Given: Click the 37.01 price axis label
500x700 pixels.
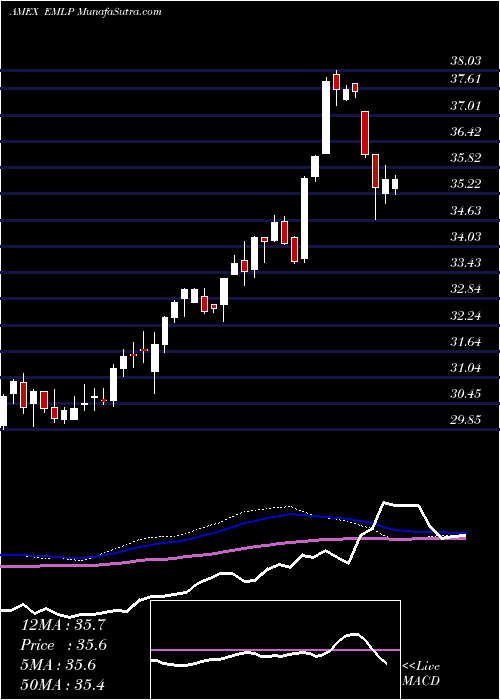Looking at the screenshot, I should pyautogui.click(x=465, y=106).
